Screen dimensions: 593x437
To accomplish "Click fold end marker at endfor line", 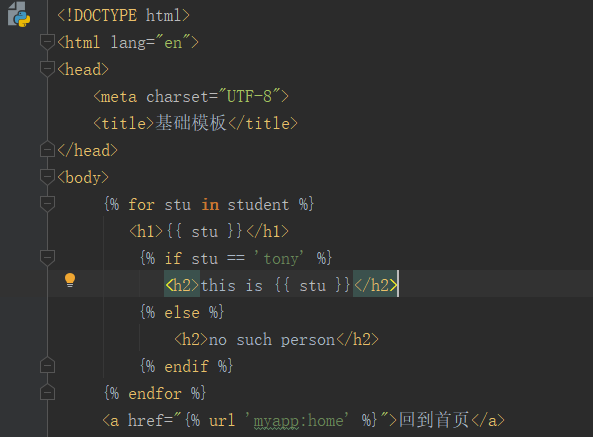I will point(47,393).
